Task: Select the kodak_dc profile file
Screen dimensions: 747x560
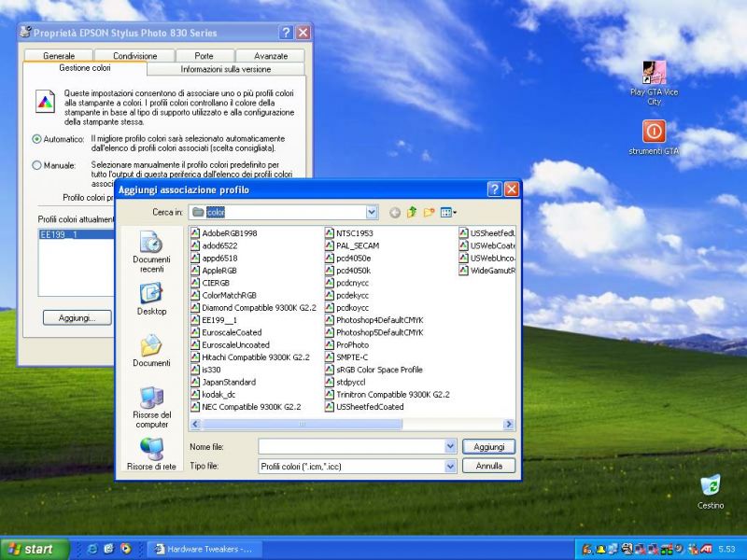Action: 213,394
